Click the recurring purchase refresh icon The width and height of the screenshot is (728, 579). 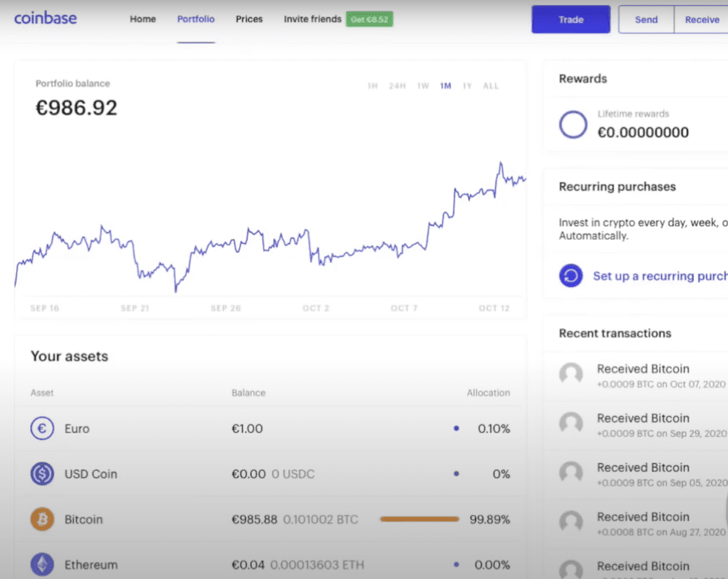point(571,275)
